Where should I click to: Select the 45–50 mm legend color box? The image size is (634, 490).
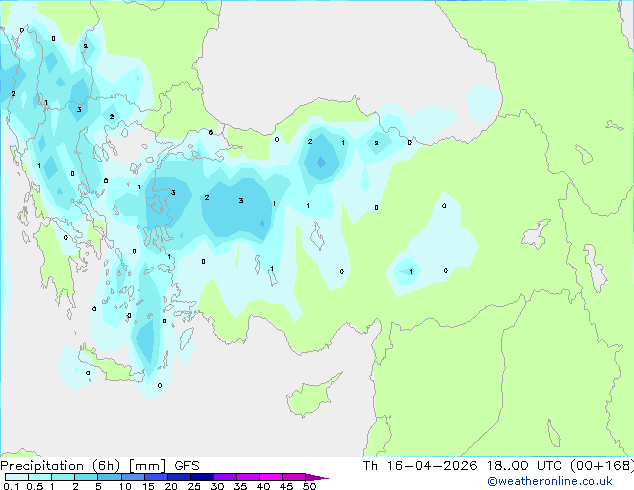pos(294,477)
